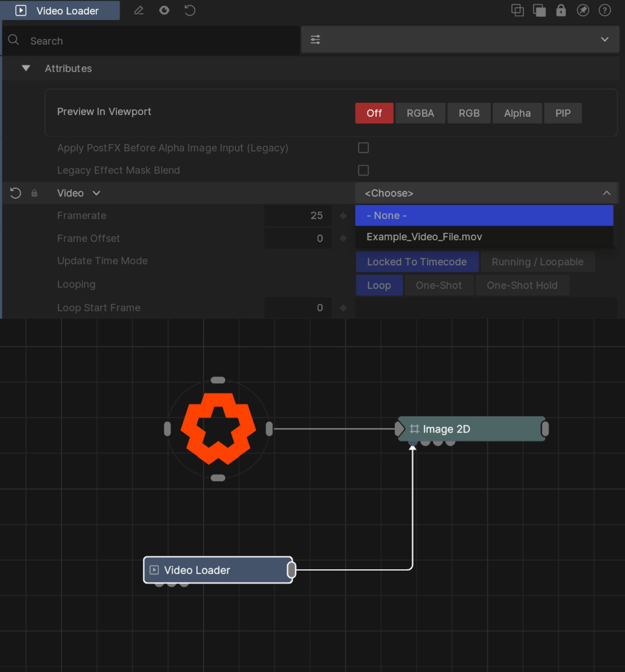Set preview mode to RGBA
The height and width of the screenshot is (672, 625).
420,113
